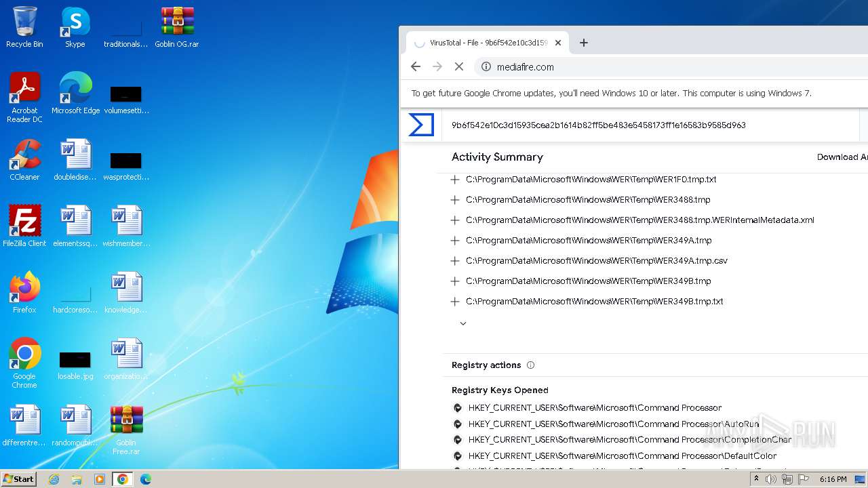Open the volumesetti desktop file
Viewport: 868px width, 488px height.
click(x=126, y=99)
